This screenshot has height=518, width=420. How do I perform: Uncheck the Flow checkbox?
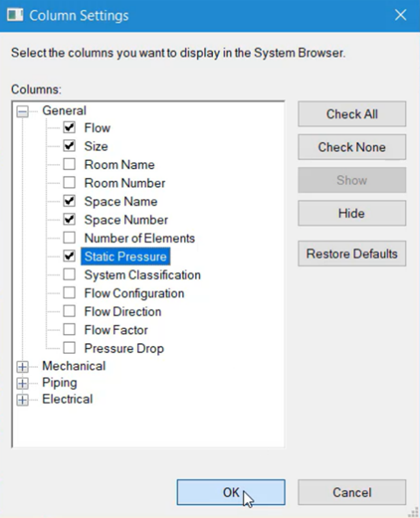[69, 127]
